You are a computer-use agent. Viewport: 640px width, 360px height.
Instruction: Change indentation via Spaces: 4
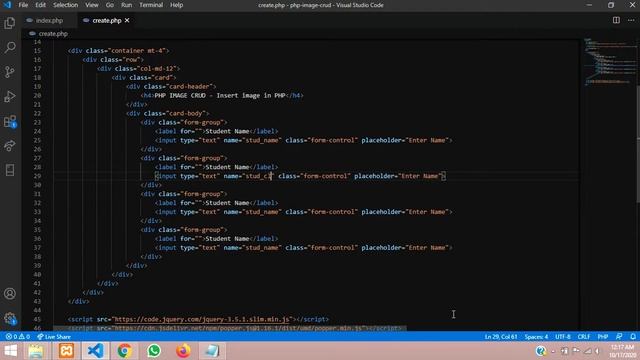[536, 337]
